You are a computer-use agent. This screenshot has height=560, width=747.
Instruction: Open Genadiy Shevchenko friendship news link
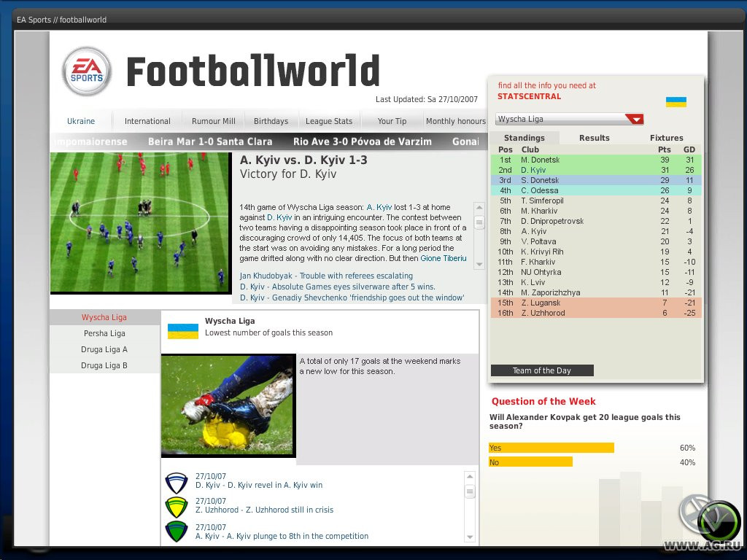pyautogui.click(x=352, y=297)
